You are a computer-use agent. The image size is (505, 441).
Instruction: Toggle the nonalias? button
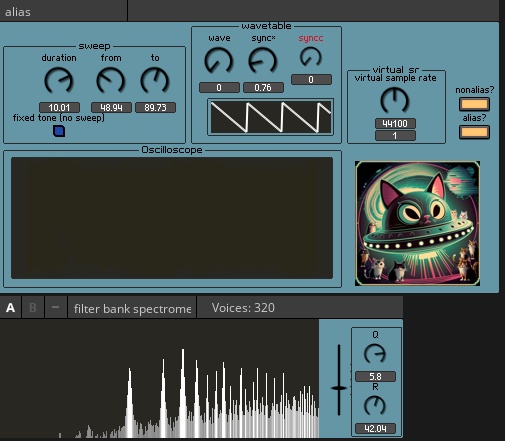coord(474,104)
